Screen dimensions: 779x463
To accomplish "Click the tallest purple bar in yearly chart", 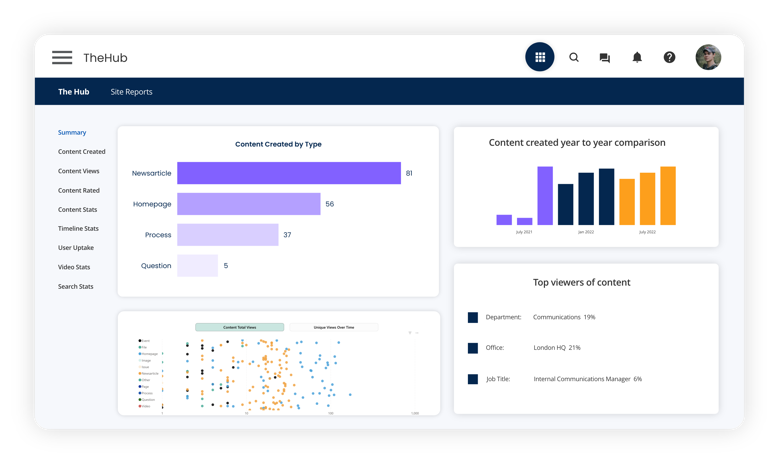I will point(545,195).
